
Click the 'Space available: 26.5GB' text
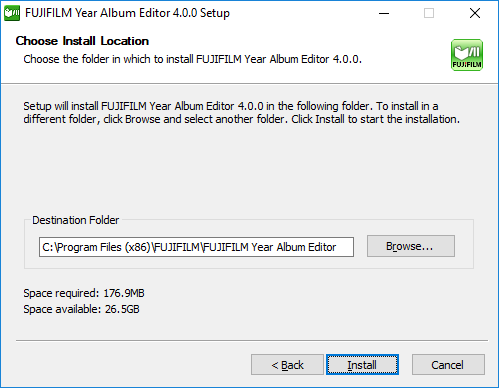(x=81, y=309)
